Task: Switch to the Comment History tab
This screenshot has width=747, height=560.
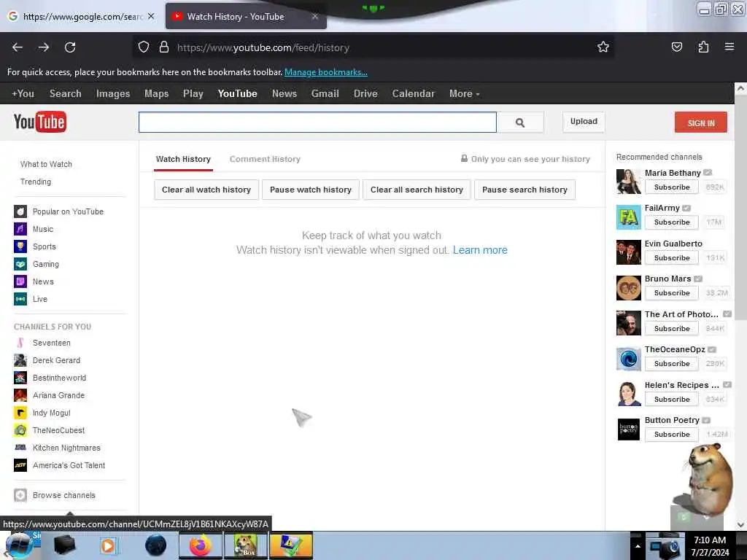Action: (265, 159)
